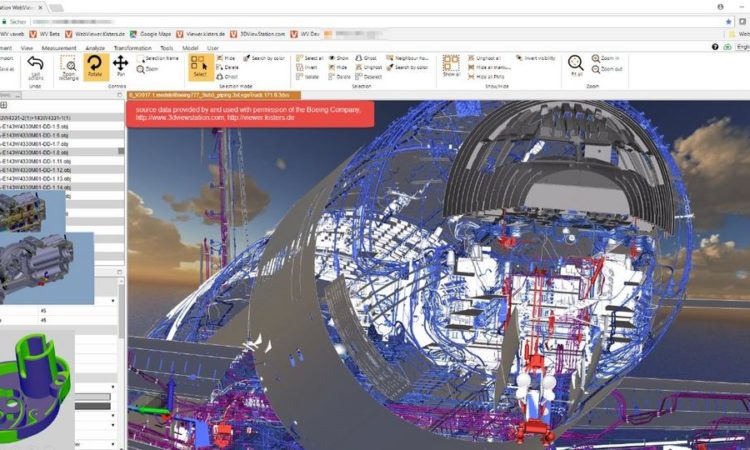
Task: Click the dark gray color swatch
Action: (93, 406)
